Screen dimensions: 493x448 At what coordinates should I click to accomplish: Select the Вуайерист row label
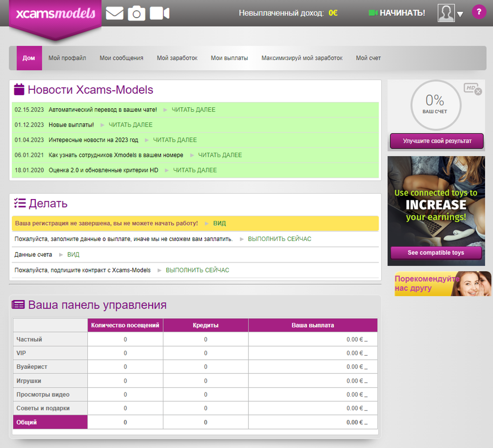point(32,367)
